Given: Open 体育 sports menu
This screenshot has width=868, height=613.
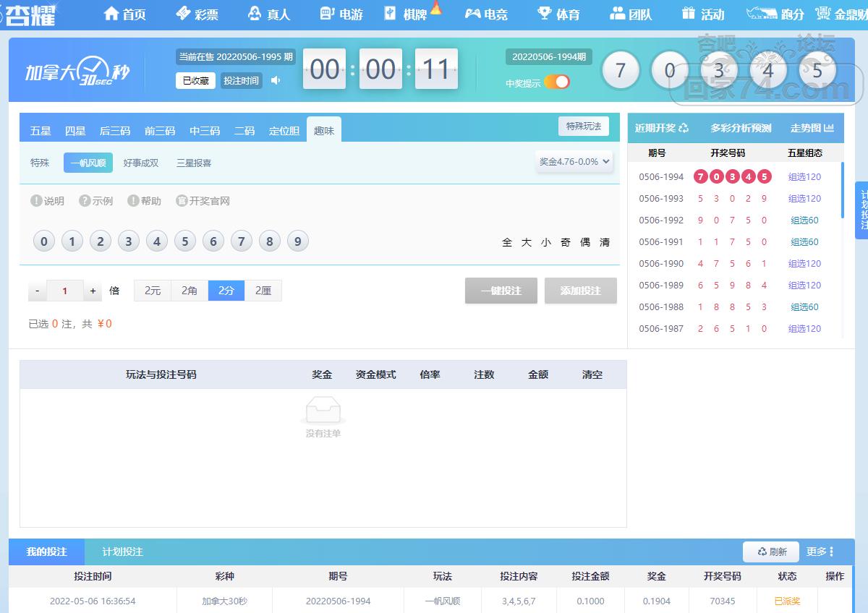Looking at the screenshot, I should click(x=558, y=14).
